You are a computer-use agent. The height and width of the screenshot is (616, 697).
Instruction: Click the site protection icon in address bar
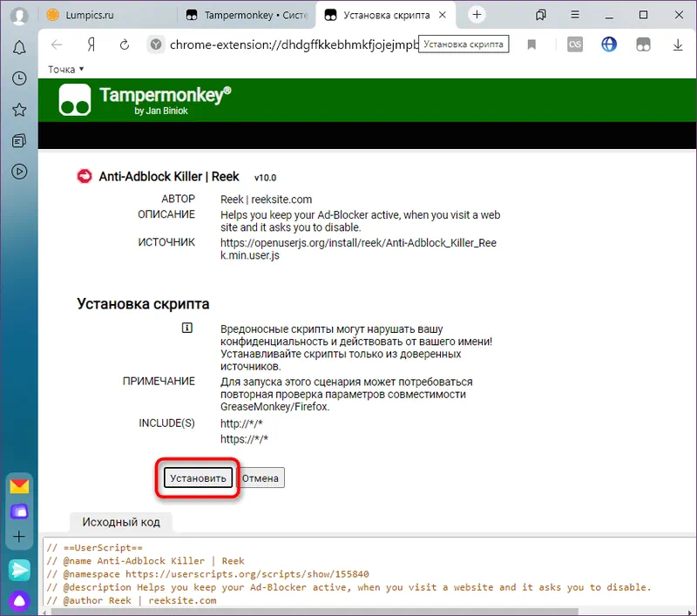(x=156, y=44)
